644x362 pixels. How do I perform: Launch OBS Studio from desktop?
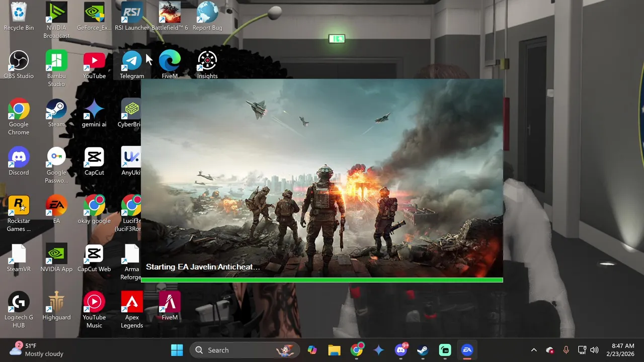19,65
